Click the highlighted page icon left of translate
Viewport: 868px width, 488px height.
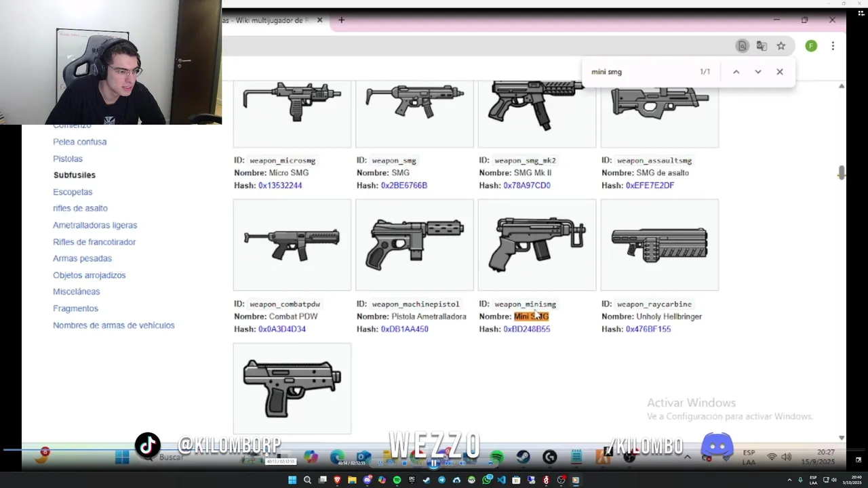(x=743, y=46)
